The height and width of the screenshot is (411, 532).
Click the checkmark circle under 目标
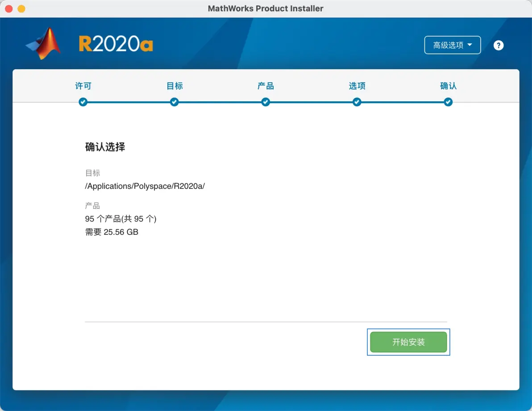[x=175, y=102]
